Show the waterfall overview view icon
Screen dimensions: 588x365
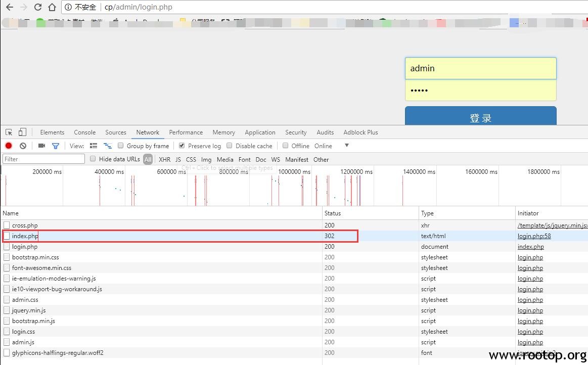[108, 146]
